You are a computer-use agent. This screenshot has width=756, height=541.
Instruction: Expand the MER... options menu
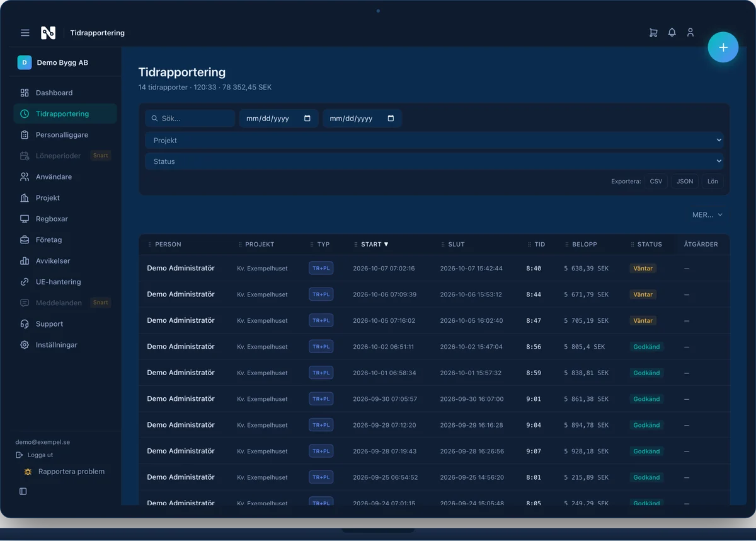(x=707, y=215)
